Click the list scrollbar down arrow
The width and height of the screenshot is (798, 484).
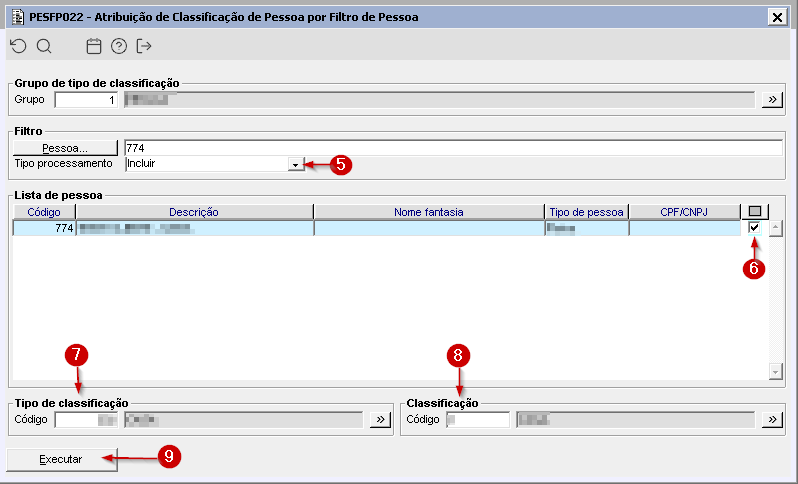pos(775,372)
